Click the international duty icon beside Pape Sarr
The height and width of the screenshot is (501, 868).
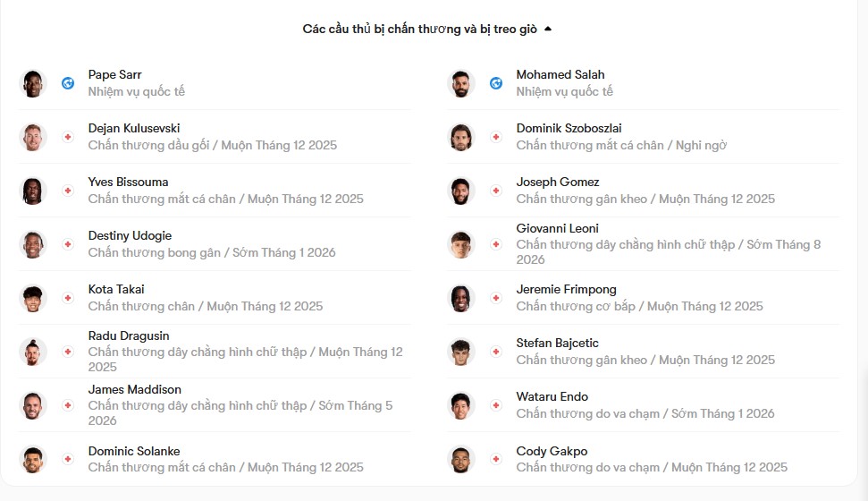tap(68, 83)
